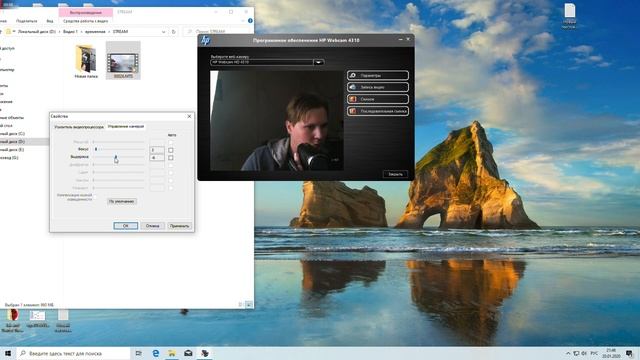640x360 pixels.
Task: Click the volume tray icon
Action: tap(584, 353)
